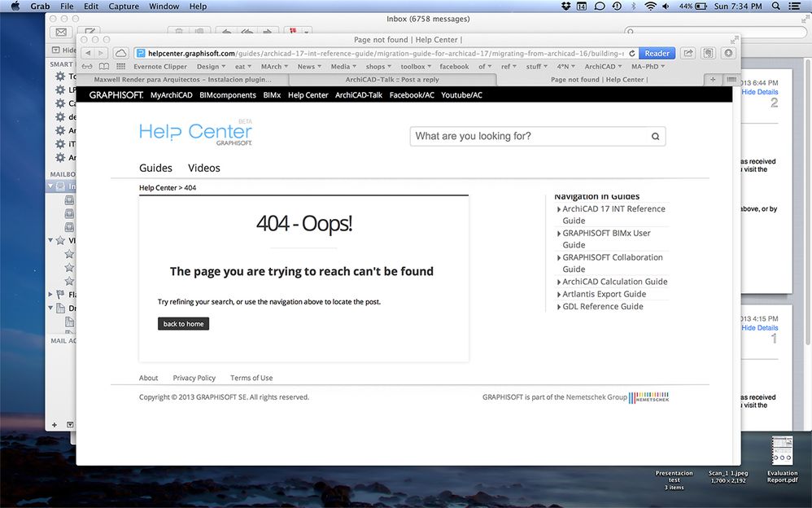This screenshot has width=812, height=508.
Task: Show all tabs icon beside new tab
Action: click(x=731, y=79)
